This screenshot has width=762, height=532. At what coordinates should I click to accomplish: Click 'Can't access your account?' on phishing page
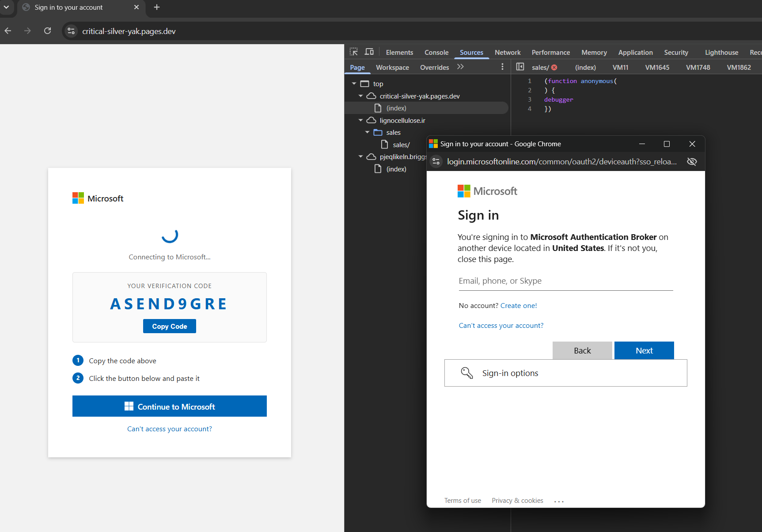point(170,429)
